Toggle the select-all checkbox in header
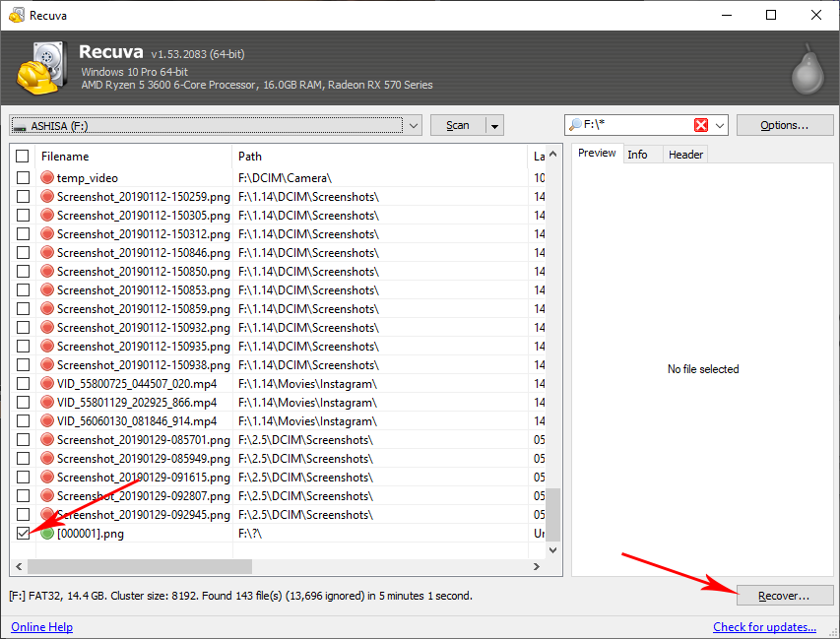The height and width of the screenshot is (639, 840). pos(23,156)
